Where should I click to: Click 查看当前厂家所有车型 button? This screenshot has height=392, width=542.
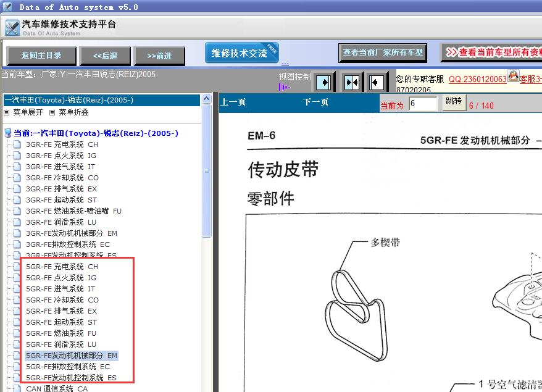383,52
